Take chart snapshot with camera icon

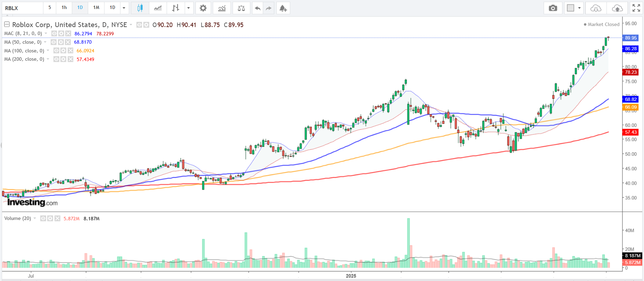point(553,8)
